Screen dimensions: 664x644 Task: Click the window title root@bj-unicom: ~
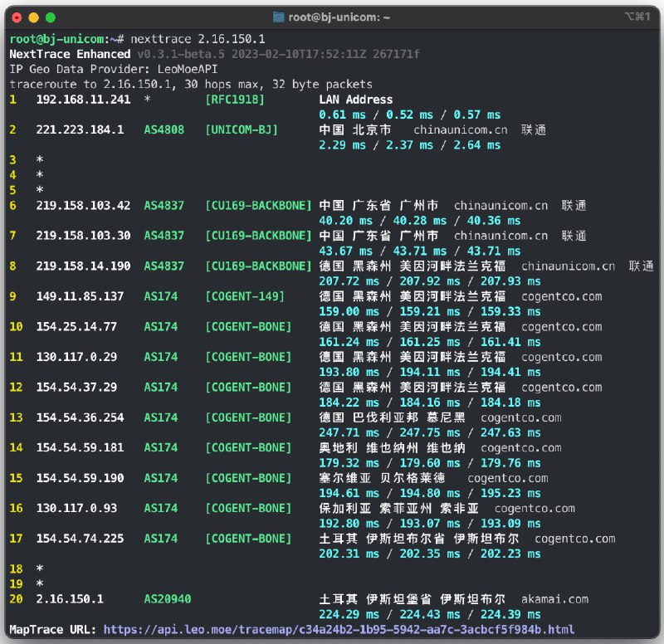point(339,17)
